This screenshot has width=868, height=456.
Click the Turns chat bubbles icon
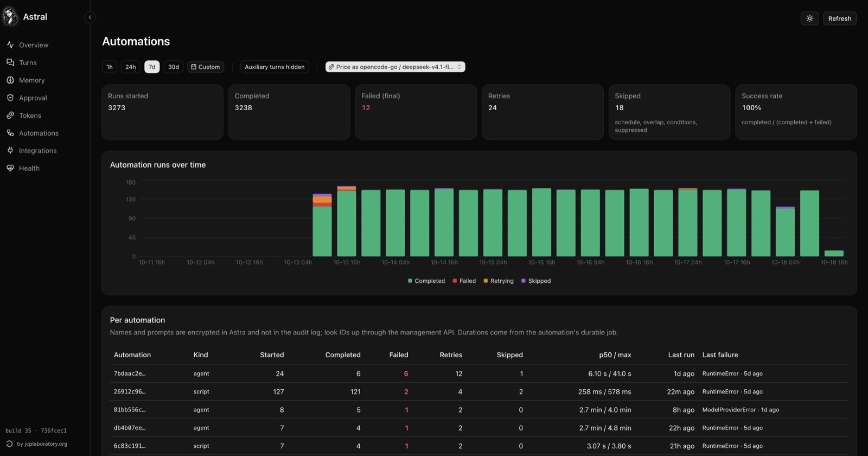[10, 62]
